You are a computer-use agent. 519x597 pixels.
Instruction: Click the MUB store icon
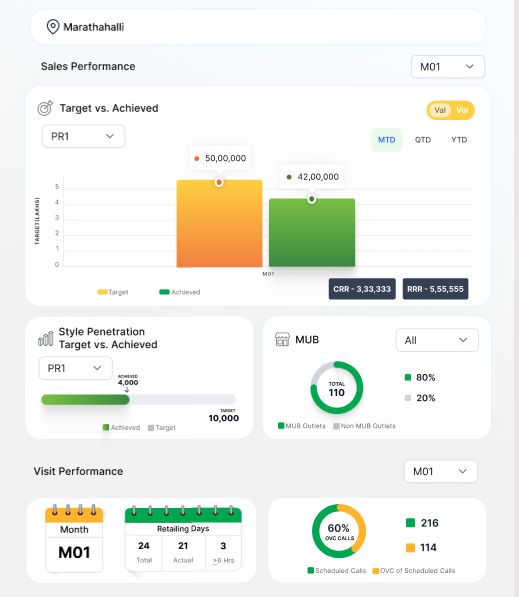[x=282, y=339]
